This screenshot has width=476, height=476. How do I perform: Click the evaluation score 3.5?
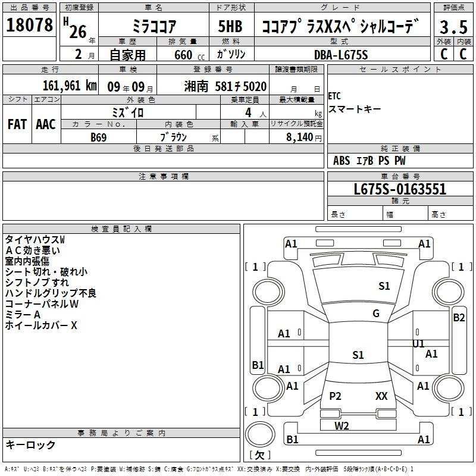click(453, 27)
